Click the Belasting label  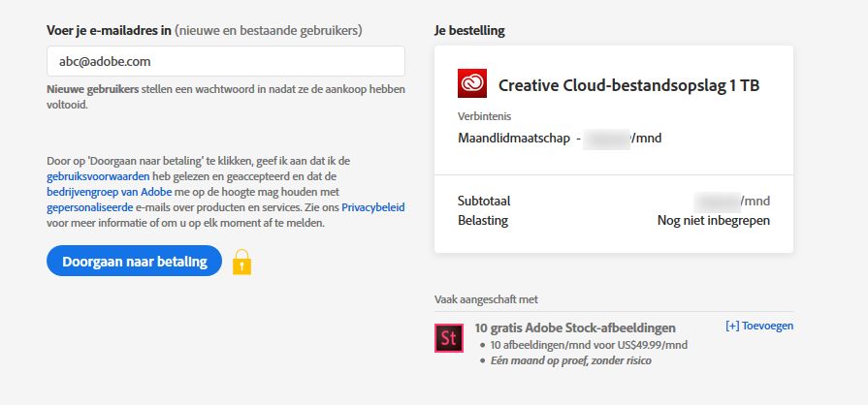click(483, 220)
